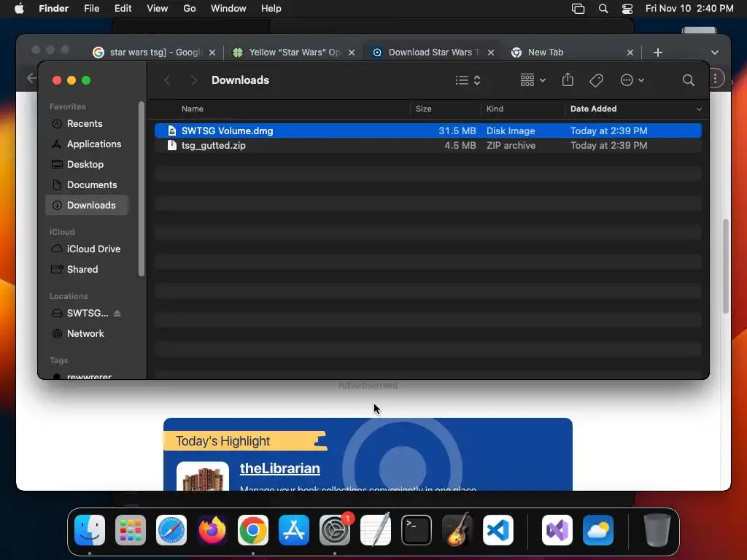Viewport: 747px width, 560px height.
Task: Select the SWTSG Volume.dmg file
Action: [x=427, y=131]
